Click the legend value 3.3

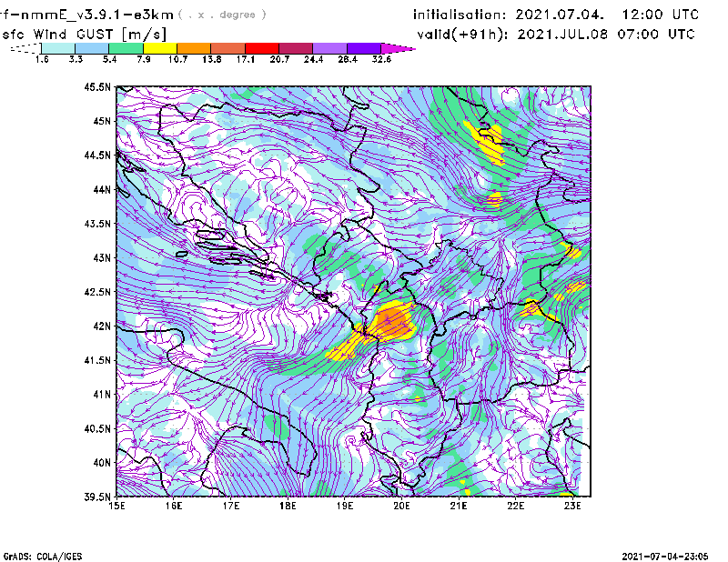click(76, 59)
